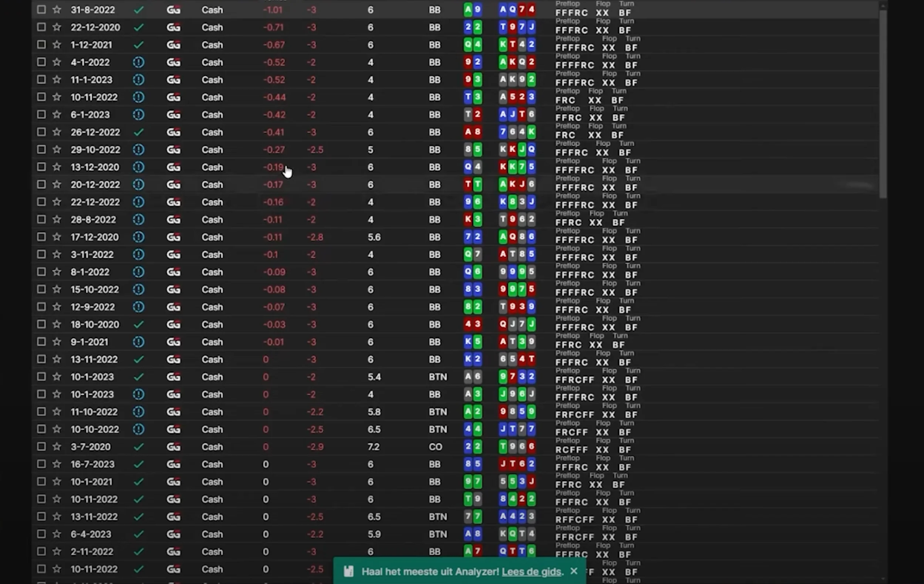Click the vertical scrollbar thumb on the right
Viewport: 924px width, 584px height.
[x=883, y=104]
